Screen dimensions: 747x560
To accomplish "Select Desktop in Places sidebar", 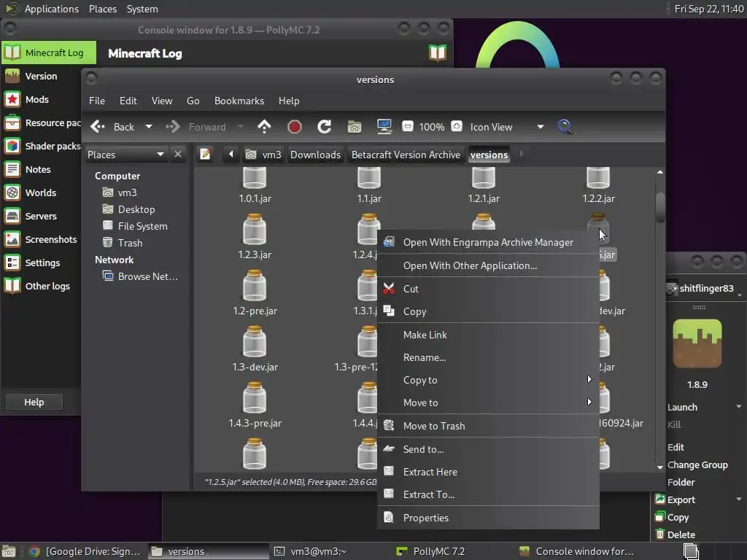I will [136, 209].
